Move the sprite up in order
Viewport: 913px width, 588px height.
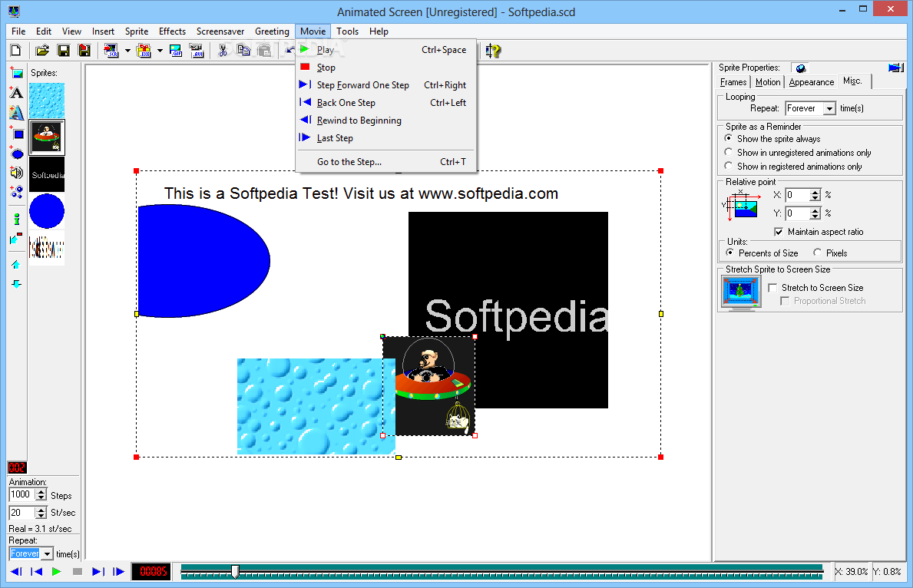(x=16, y=264)
